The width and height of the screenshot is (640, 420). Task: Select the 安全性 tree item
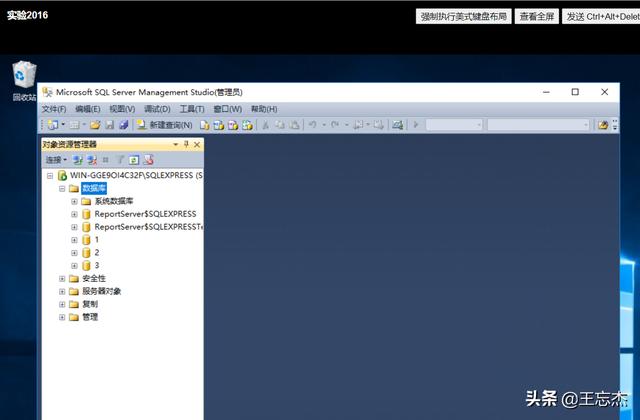[94, 278]
